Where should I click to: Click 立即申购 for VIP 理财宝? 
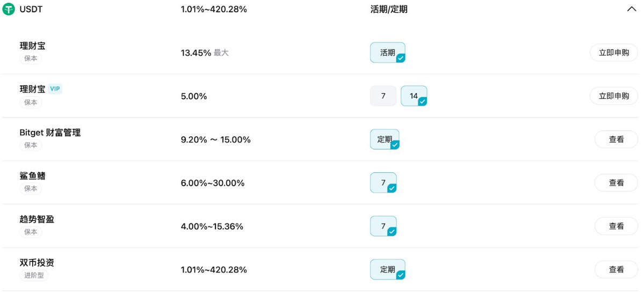point(614,96)
